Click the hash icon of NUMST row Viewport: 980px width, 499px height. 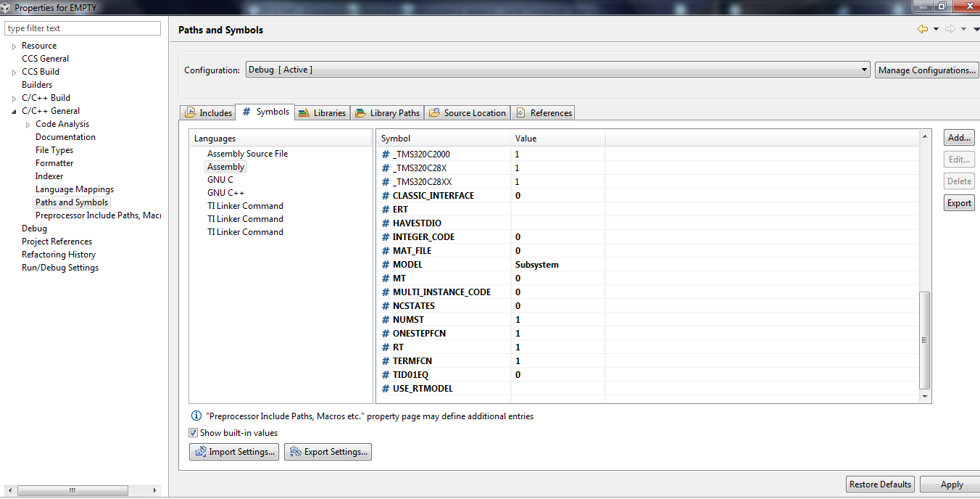click(x=386, y=320)
